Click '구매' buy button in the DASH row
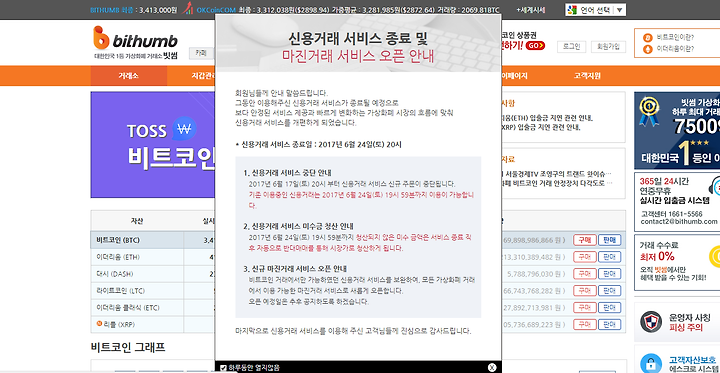The image size is (720, 373). pos(585,274)
